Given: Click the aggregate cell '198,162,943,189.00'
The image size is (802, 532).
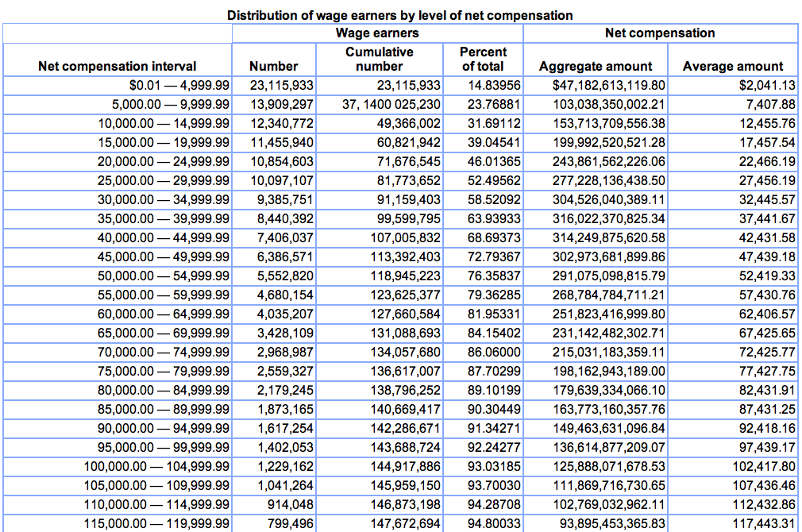Looking at the screenshot, I should pos(609,371).
